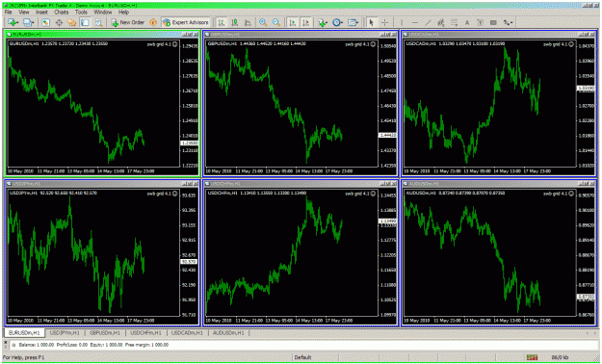The image size is (602, 364).
Task: Open the Profiles dropdown in toolbar
Action: click(x=28, y=23)
